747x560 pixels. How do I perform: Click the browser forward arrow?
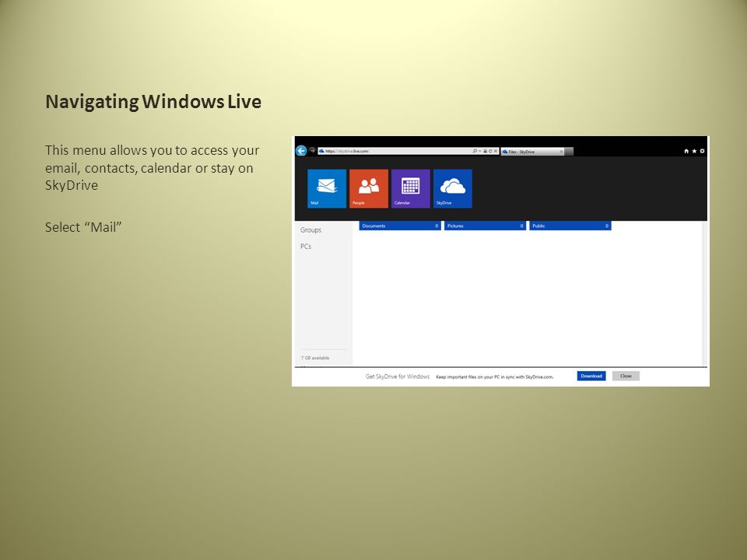coord(312,150)
